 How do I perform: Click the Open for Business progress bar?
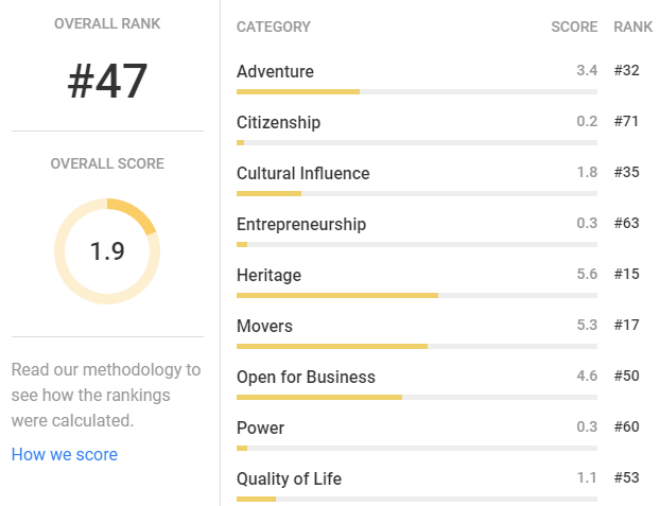click(x=417, y=397)
